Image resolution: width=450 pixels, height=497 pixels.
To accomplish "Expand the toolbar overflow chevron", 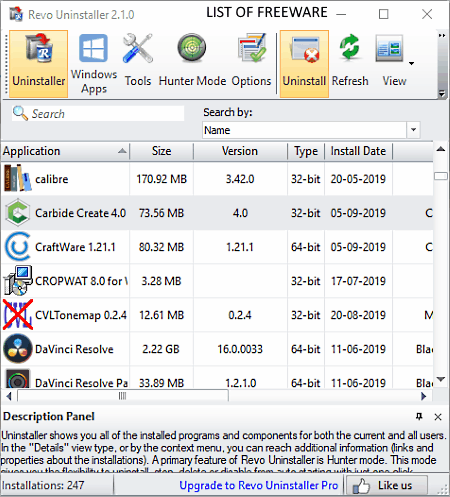I will coord(442,35).
